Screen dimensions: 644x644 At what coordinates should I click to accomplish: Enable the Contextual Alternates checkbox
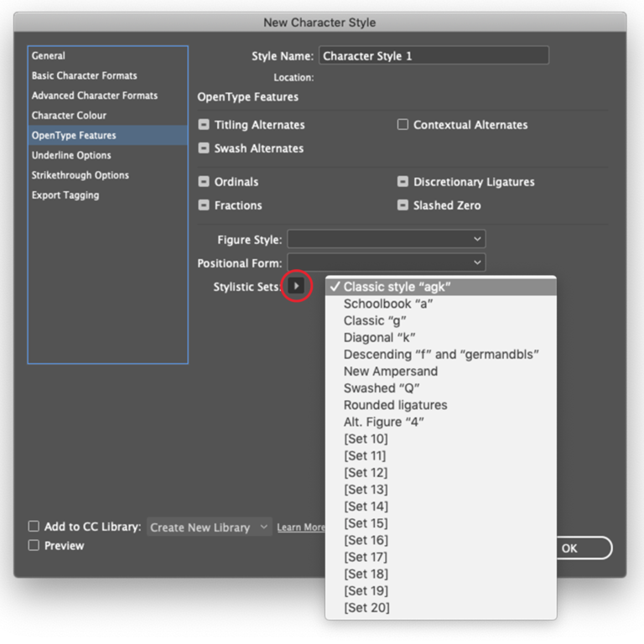point(402,125)
